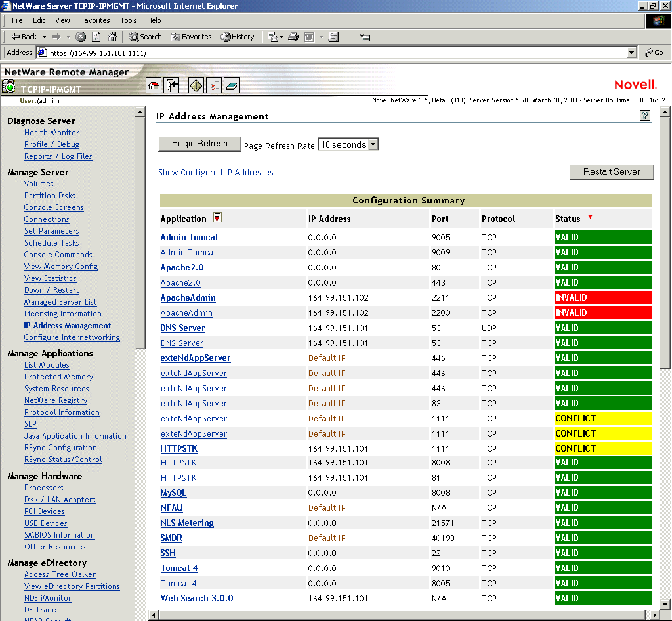
Task: Open the help question mark icon
Action: [644, 116]
